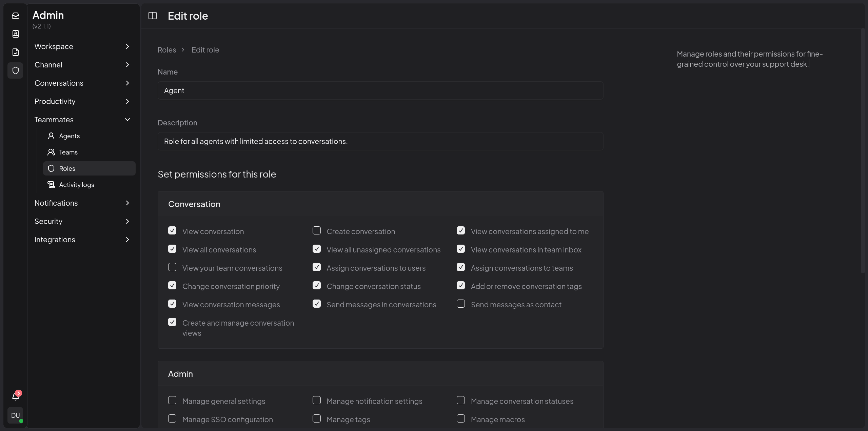Click the Activity logs scroll icon

pyautogui.click(x=51, y=185)
